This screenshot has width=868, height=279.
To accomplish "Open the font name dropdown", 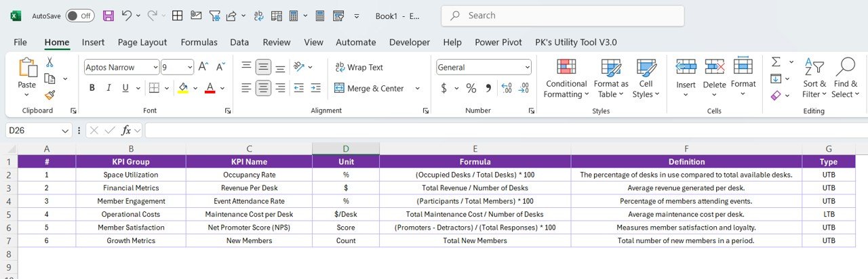I will (x=155, y=67).
